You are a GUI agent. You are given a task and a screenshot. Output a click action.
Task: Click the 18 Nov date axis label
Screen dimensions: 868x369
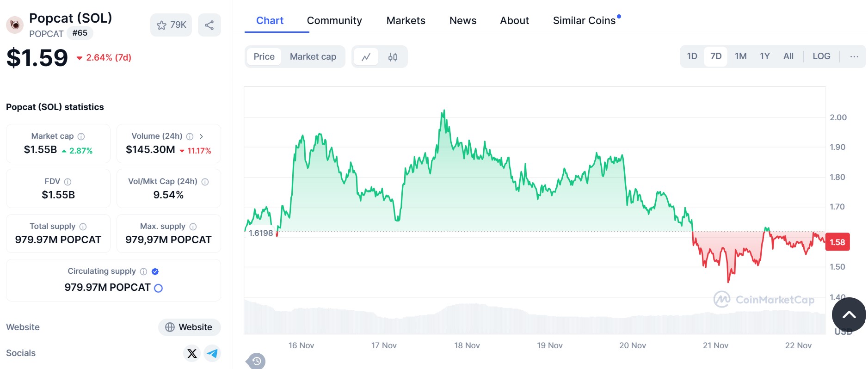pyautogui.click(x=467, y=346)
